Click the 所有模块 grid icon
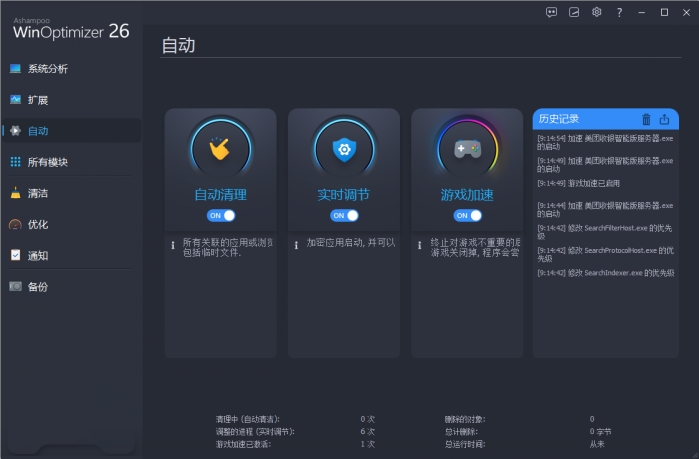The width and height of the screenshot is (699, 459). 16,162
